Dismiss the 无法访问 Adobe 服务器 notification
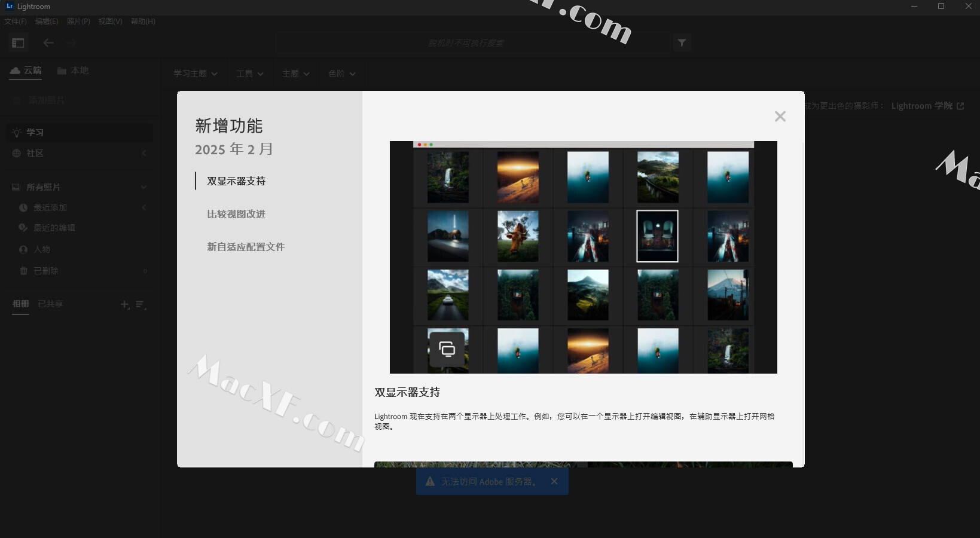Viewport: 980px width, 538px height. pos(554,481)
